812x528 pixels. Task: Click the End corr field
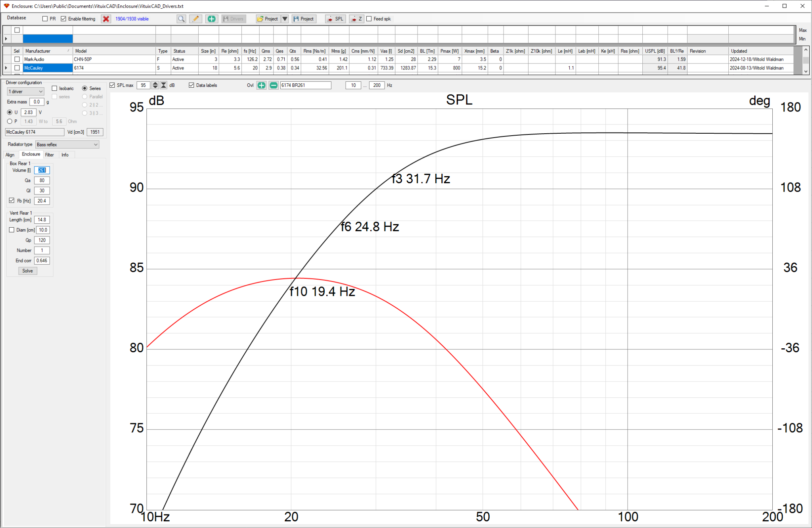pyautogui.click(x=42, y=261)
